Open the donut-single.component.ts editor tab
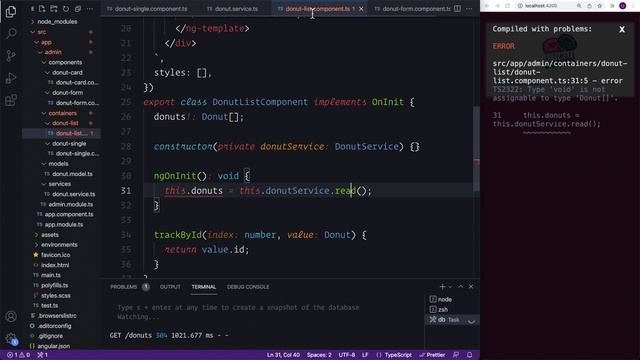 [x=150, y=9]
